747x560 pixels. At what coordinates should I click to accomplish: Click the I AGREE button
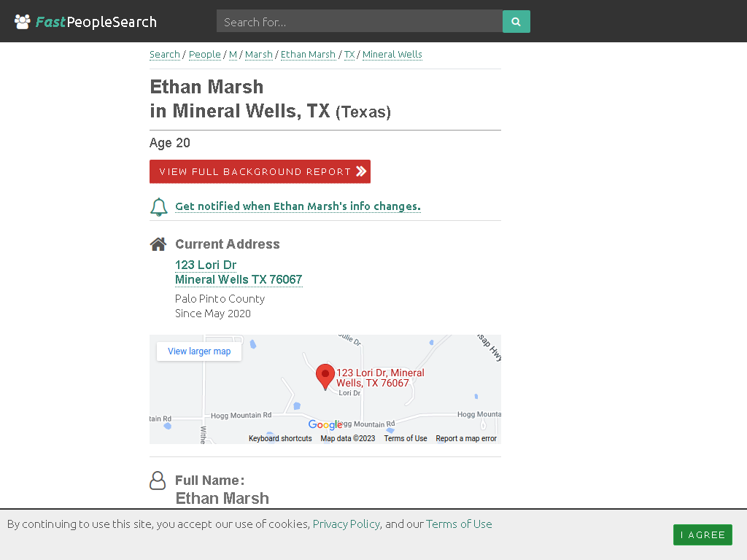pyautogui.click(x=703, y=534)
